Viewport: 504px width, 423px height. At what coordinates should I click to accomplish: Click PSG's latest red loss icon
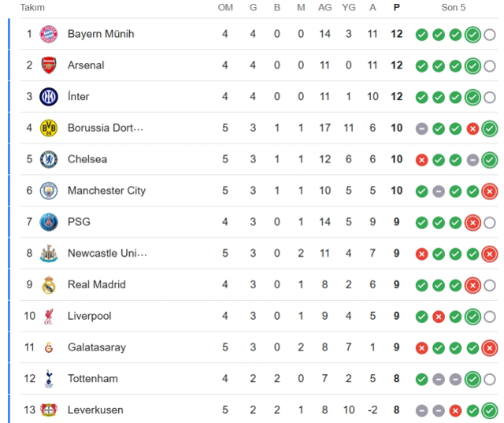[x=472, y=222]
